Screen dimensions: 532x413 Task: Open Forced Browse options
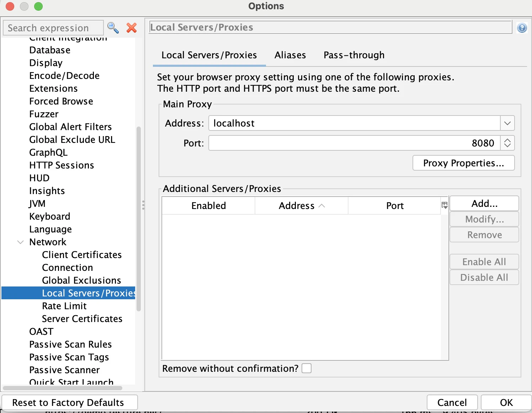61,101
